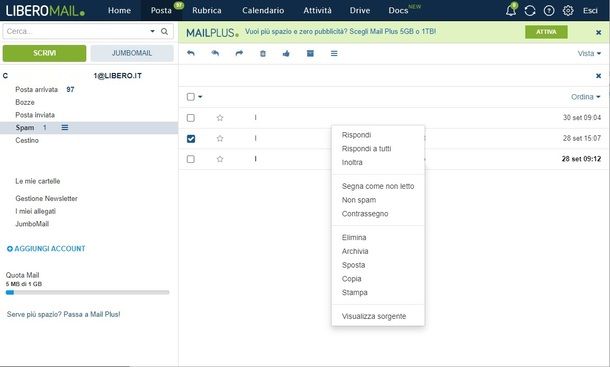Choose Inoltra in the context menu
The height and width of the screenshot is (367, 610).
(352, 162)
